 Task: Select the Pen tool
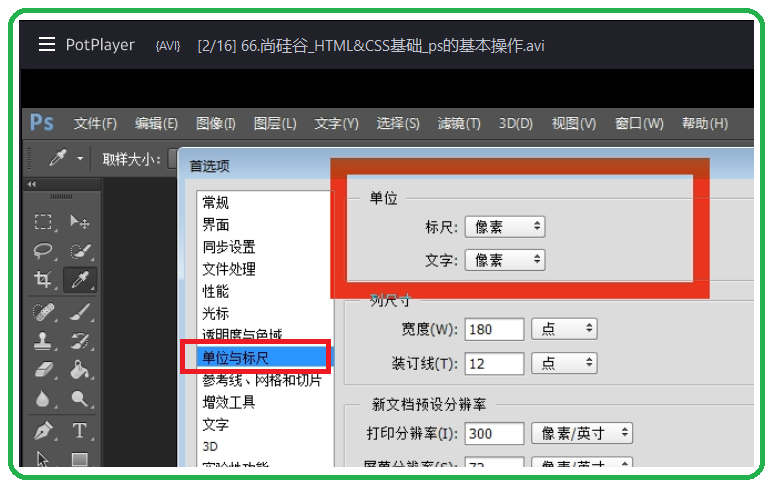click(x=43, y=431)
